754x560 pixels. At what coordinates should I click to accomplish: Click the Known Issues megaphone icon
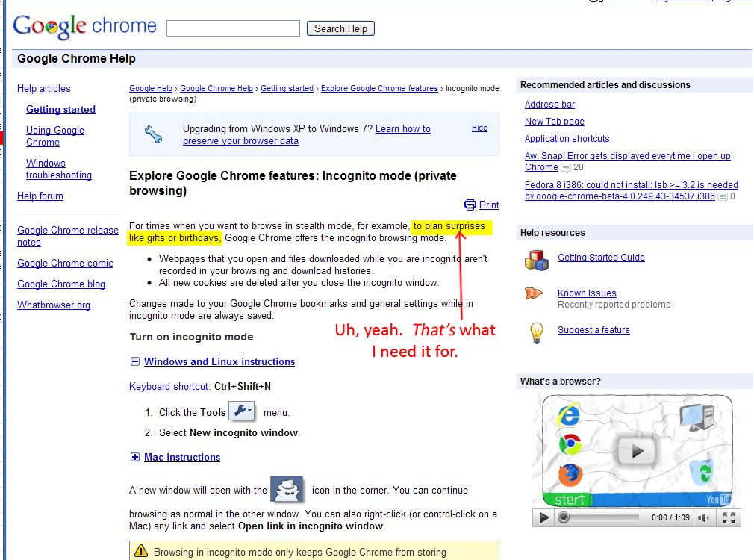tap(533, 293)
